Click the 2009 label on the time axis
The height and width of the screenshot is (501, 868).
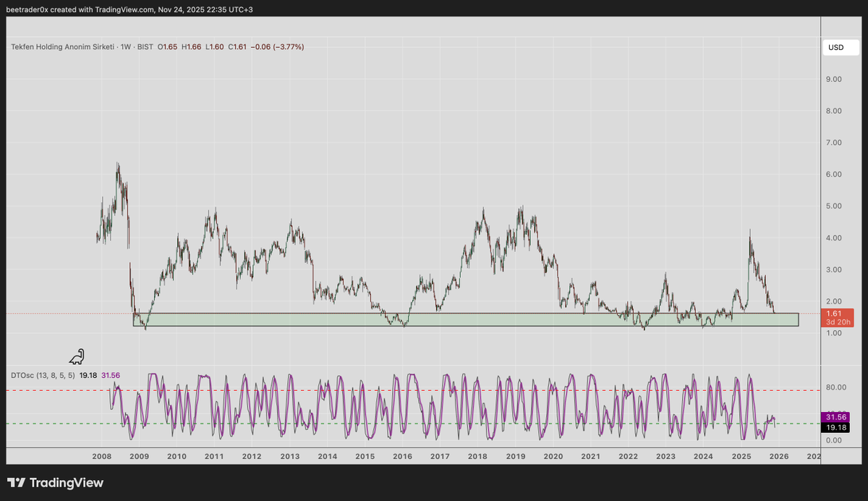pos(139,457)
